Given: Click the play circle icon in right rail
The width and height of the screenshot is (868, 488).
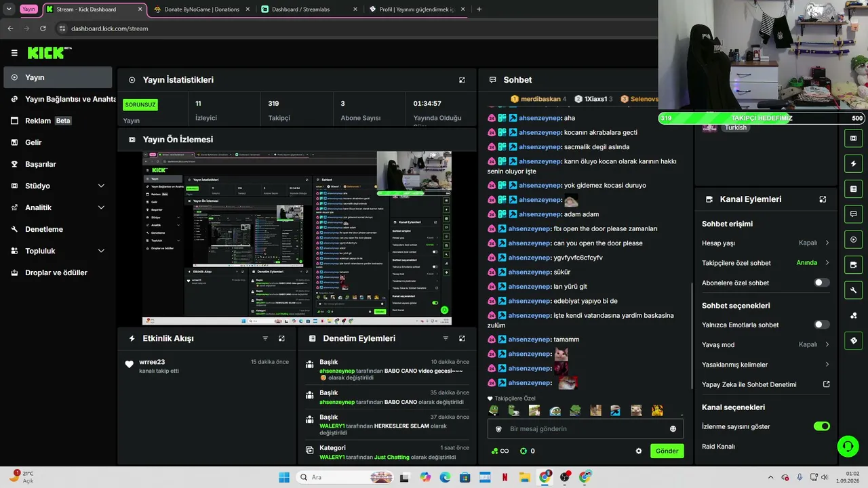Looking at the screenshot, I should tap(853, 239).
